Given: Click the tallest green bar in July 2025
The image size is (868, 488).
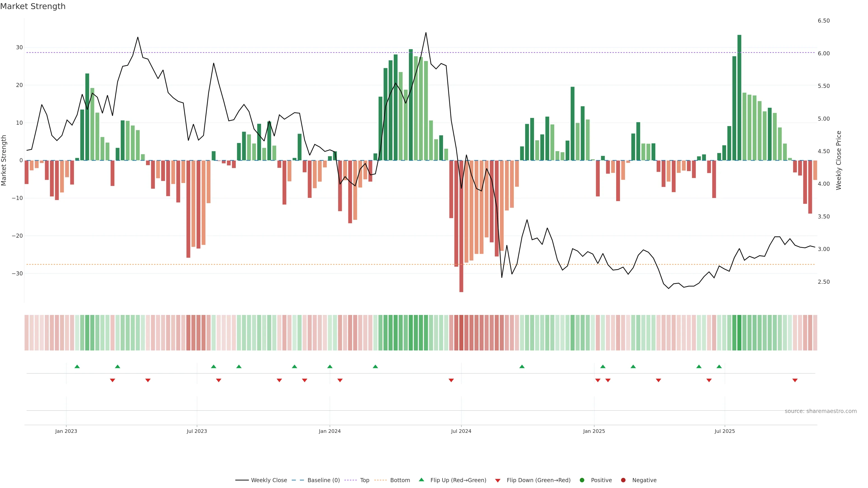Looking at the screenshot, I should (x=739, y=98).
